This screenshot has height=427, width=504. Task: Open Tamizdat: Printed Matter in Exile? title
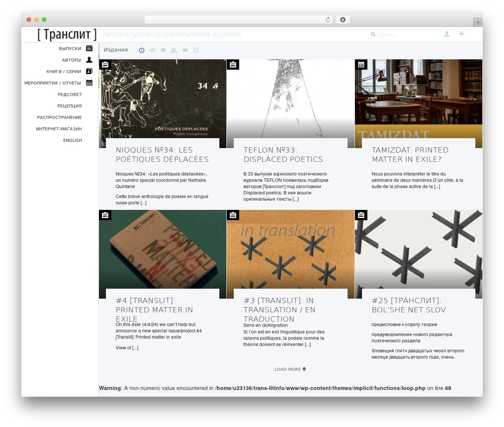coord(410,155)
